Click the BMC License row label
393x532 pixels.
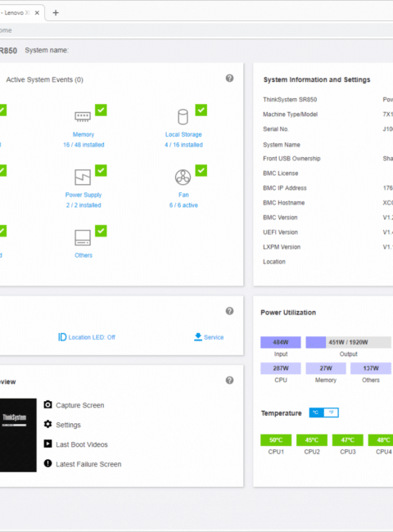[281, 174]
